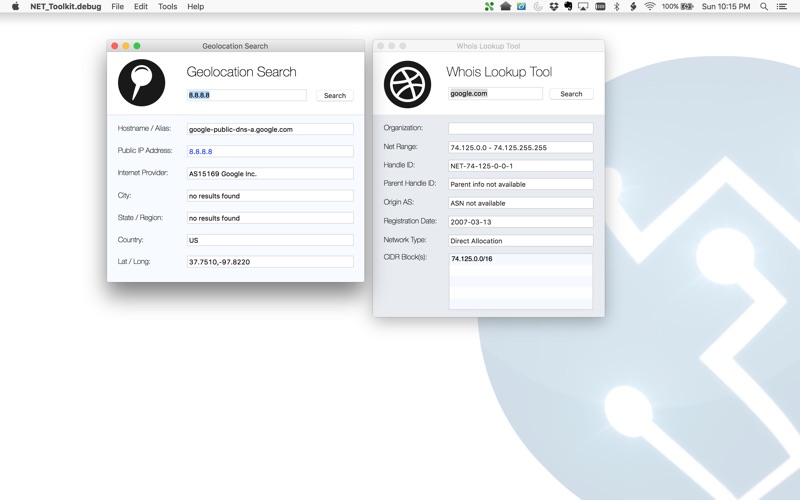Click the CIDR Block(s) label
Image resolution: width=800 pixels, height=500 pixels.
(x=405, y=257)
